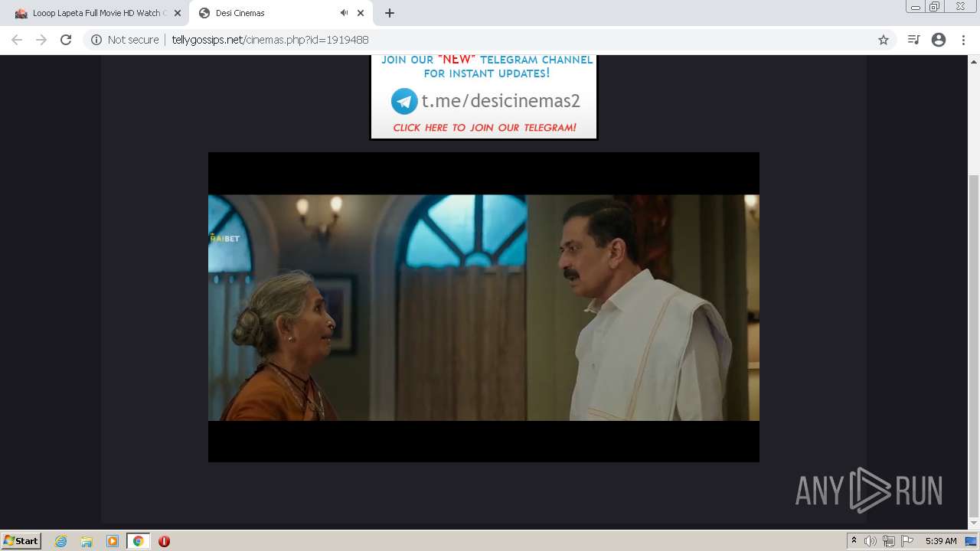Click the 5:39 AM clock

pos(941,541)
